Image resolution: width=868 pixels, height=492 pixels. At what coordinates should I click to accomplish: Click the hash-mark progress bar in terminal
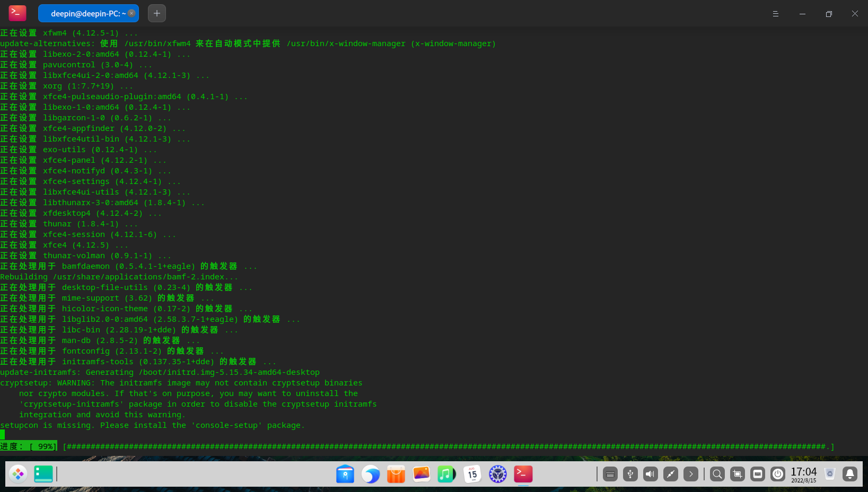coord(449,446)
